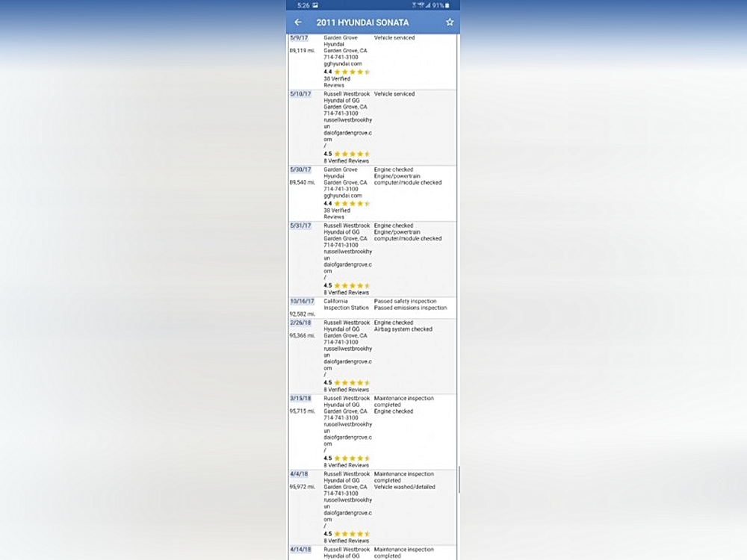The height and width of the screenshot is (560, 747).
Task: Click the vertical scrollbar thumb at right edge
Action: click(459, 479)
